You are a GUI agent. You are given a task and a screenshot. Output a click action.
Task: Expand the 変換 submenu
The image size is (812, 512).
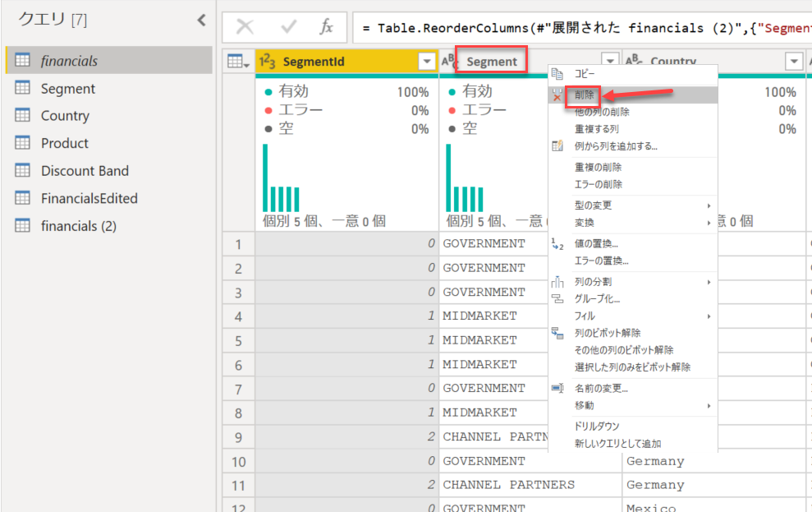pyautogui.click(x=633, y=223)
